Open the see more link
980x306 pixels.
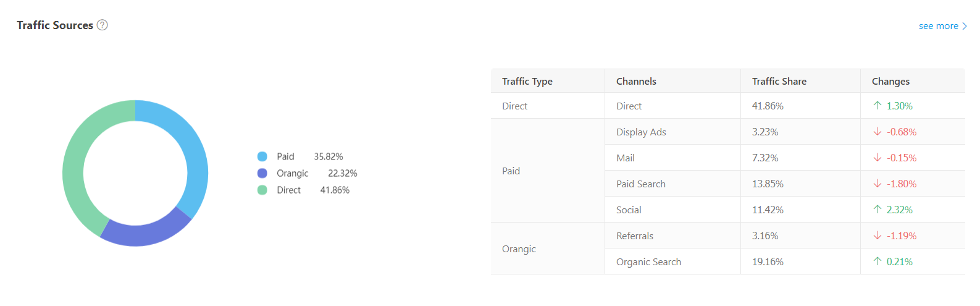click(938, 26)
